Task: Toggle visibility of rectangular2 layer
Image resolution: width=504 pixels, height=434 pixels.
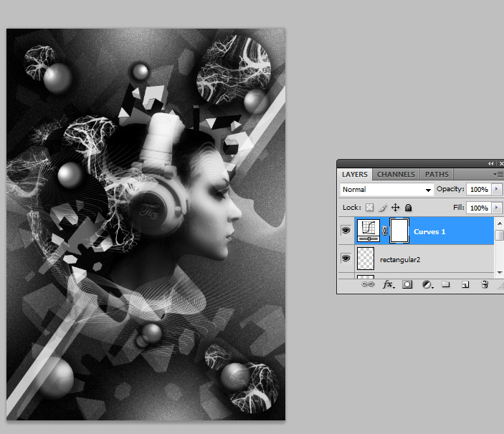Action: (x=346, y=259)
